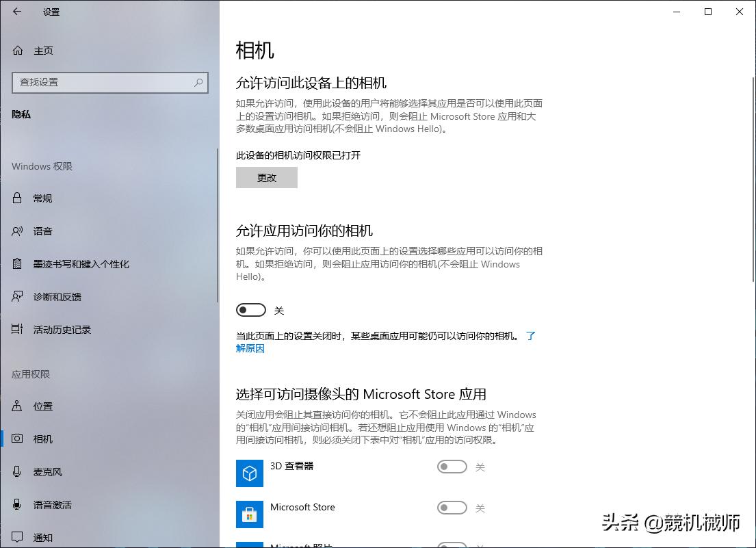Open 语音 speech privacy settings icon
Image resolution: width=756 pixels, height=548 pixels.
[x=16, y=231]
